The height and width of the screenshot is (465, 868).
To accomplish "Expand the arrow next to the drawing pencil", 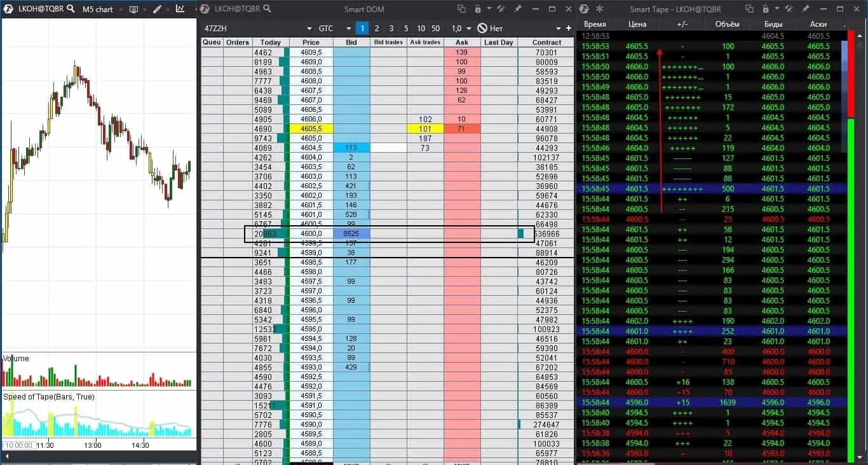I will coord(167,10).
